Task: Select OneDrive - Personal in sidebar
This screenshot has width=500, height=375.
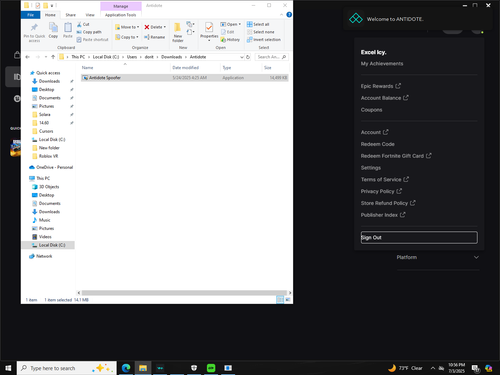Action: (54, 167)
